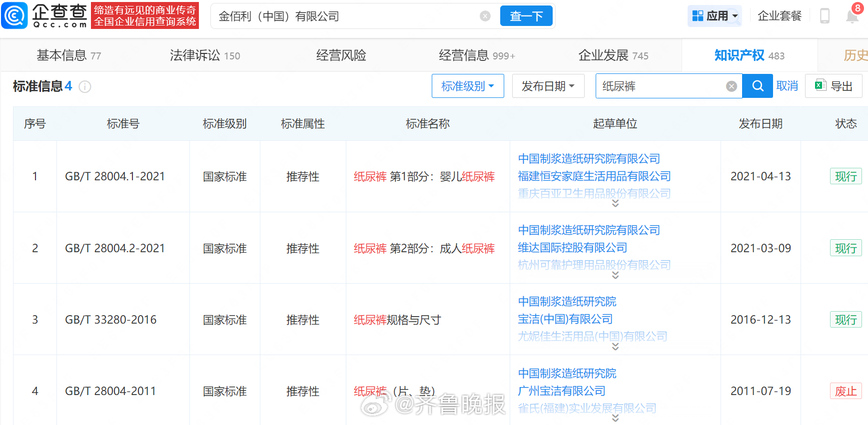Click publish date 2021-04-13
868x425 pixels.
tap(761, 176)
